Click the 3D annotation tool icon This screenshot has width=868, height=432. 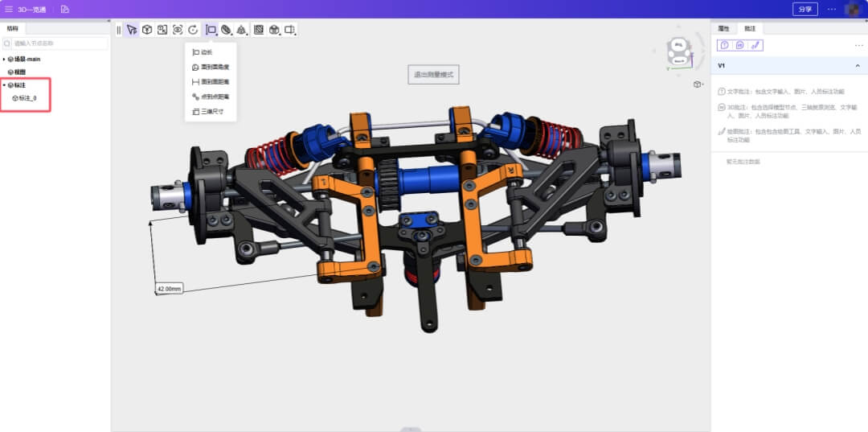[739, 45]
